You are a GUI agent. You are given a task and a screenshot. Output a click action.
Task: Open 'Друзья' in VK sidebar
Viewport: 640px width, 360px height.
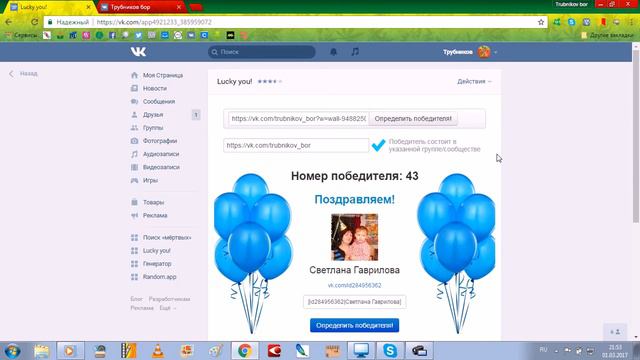point(153,115)
